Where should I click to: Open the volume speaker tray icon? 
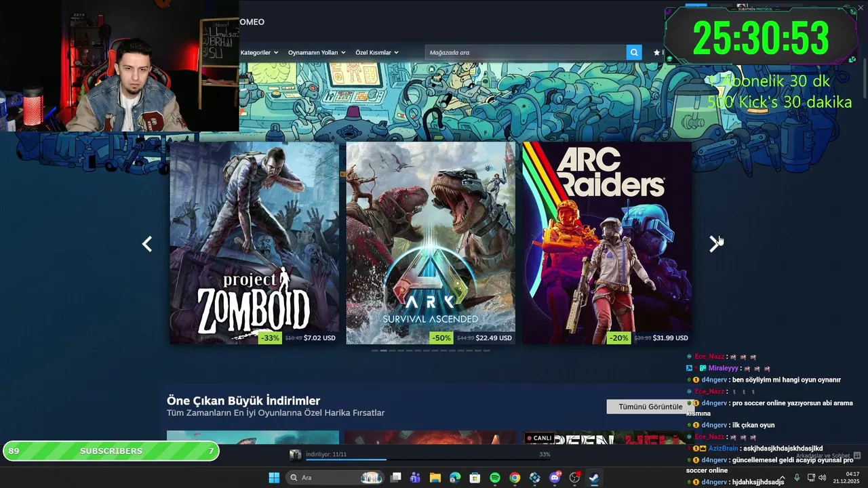(x=822, y=478)
